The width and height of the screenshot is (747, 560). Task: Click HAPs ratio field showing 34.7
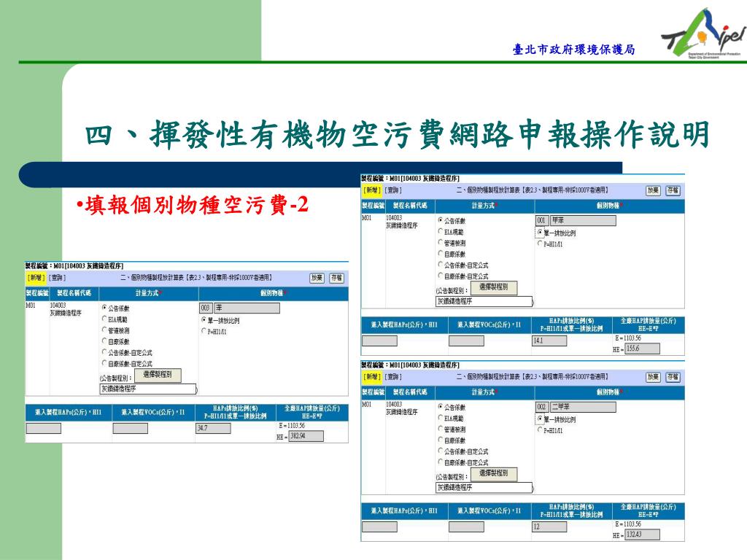click(x=214, y=428)
